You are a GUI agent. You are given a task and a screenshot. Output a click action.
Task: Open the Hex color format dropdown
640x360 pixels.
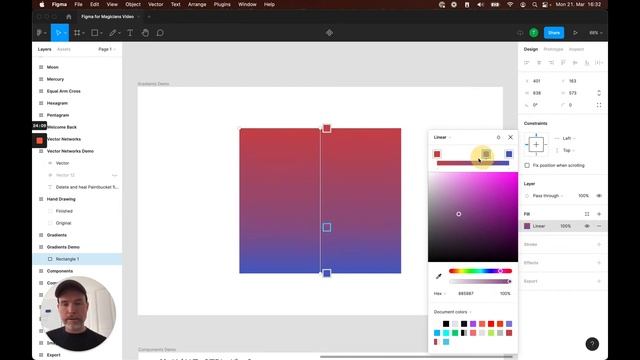pyautogui.click(x=440, y=293)
